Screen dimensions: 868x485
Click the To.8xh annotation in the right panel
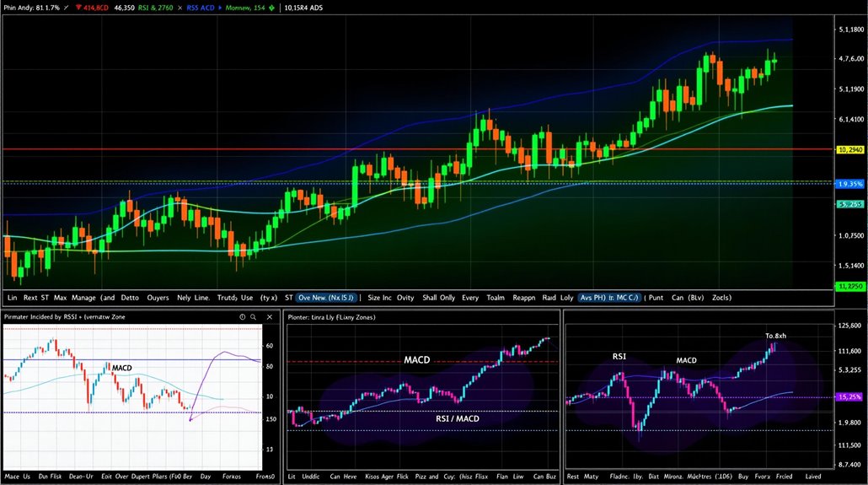775,336
